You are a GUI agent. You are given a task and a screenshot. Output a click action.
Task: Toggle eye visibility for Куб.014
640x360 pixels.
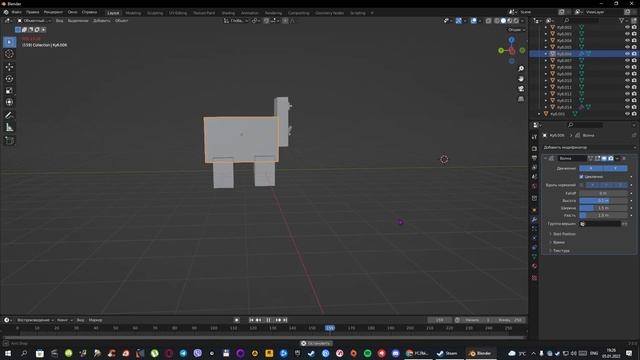pos(627,107)
